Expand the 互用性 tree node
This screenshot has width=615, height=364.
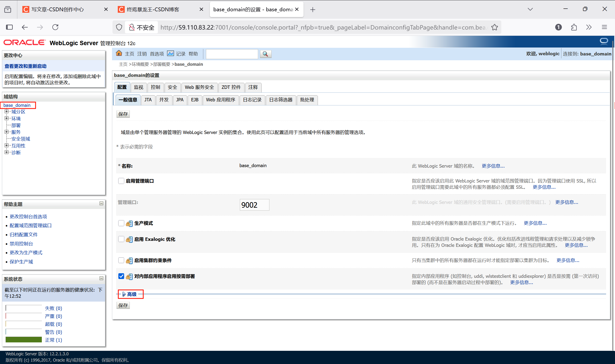pos(7,146)
